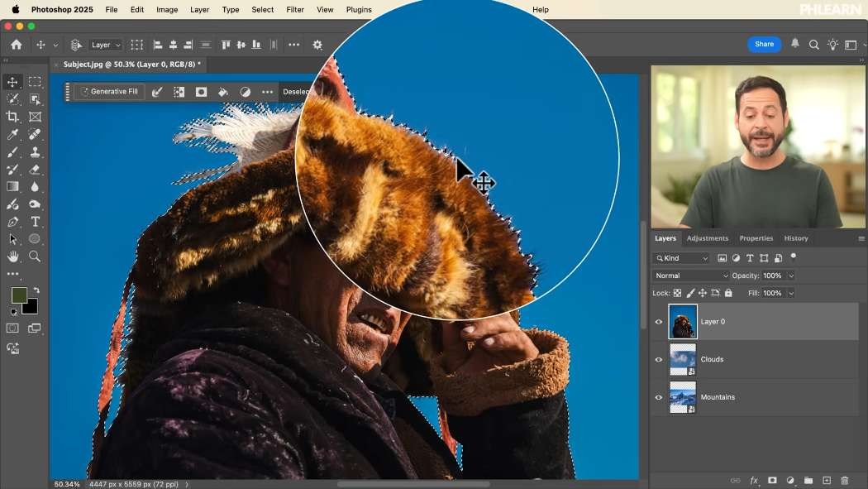
Task: Select the Hand tool
Action: point(12,256)
